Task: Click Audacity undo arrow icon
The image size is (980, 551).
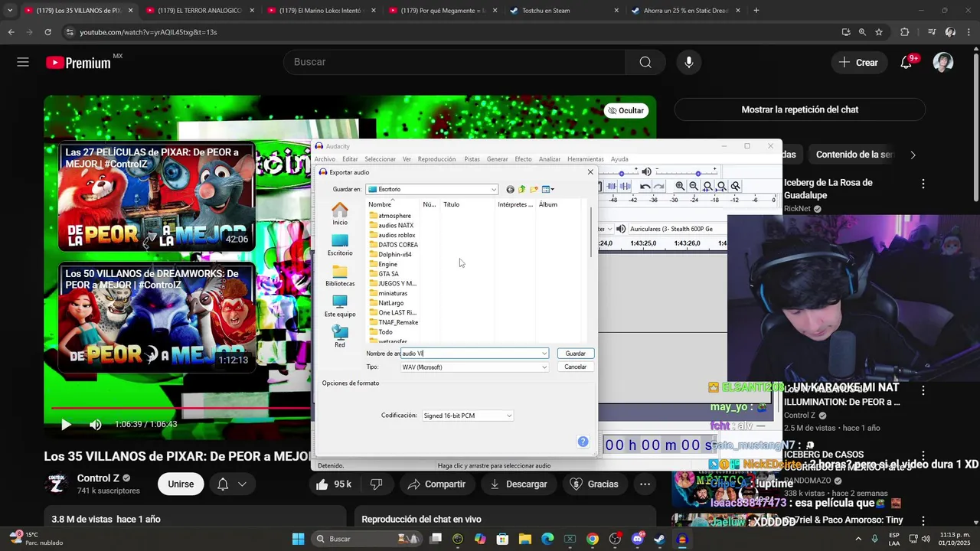Action: 645,186
